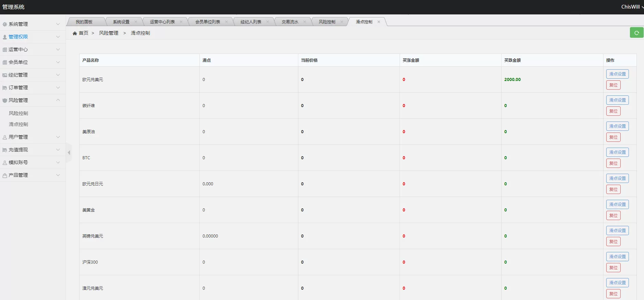Click the 运营中心 sidebar icon
Viewport: 644px width, 300px height.
pos(5,50)
